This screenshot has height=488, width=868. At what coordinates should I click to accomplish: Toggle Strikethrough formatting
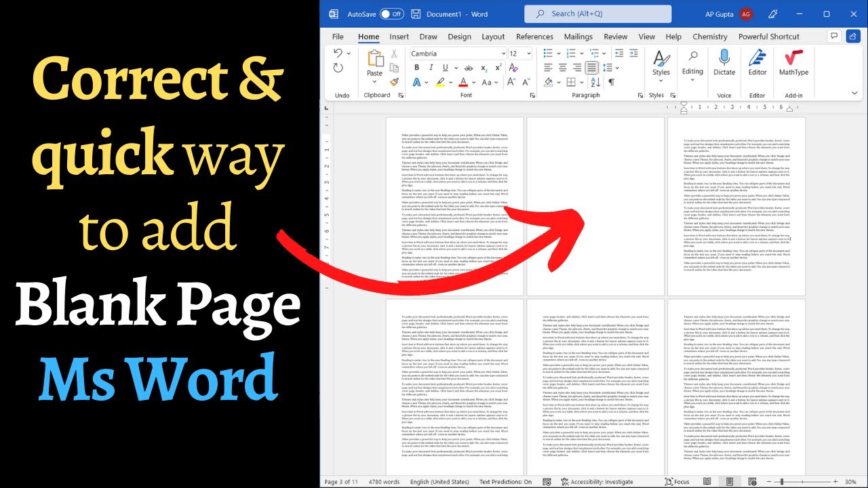tap(469, 68)
